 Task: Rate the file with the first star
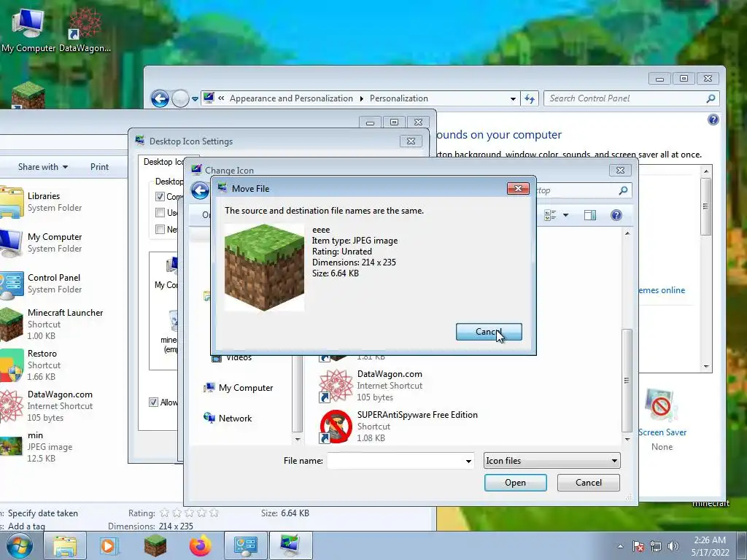[x=164, y=513]
